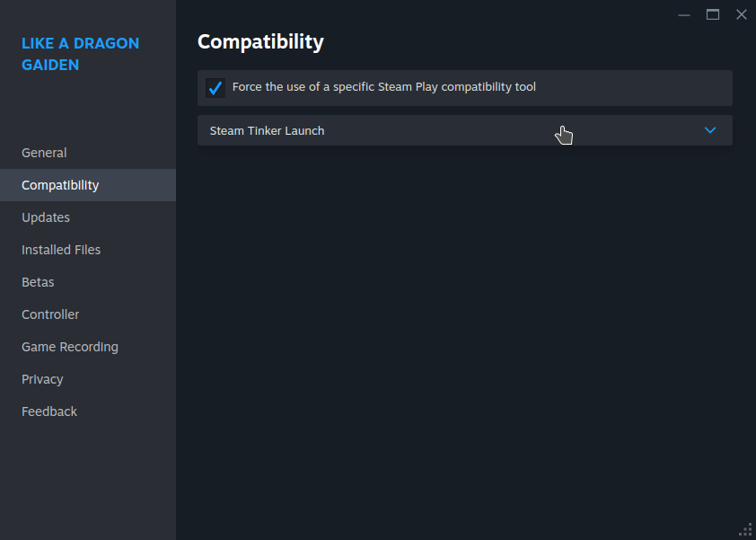
Task: Expand the compatibility tool dropdown chevron
Action: point(710,130)
